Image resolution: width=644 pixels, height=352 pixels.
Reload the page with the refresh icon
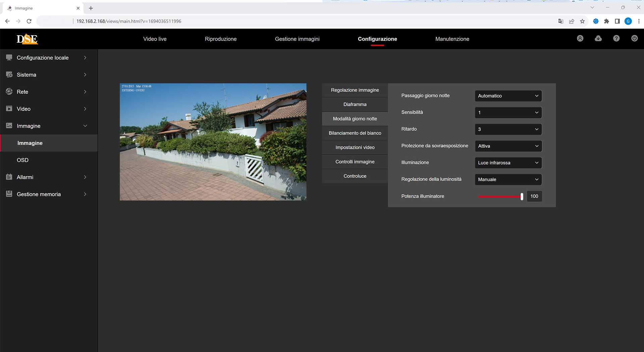(29, 21)
